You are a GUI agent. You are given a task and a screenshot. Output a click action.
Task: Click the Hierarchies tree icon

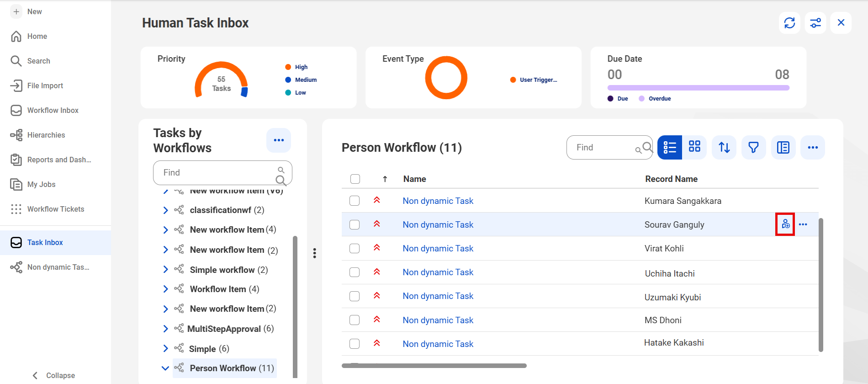pyautogui.click(x=16, y=135)
